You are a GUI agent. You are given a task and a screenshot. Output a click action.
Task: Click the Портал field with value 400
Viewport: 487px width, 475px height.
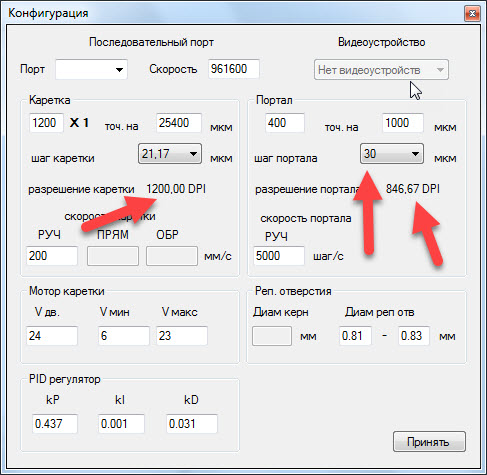[x=285, y=123]
